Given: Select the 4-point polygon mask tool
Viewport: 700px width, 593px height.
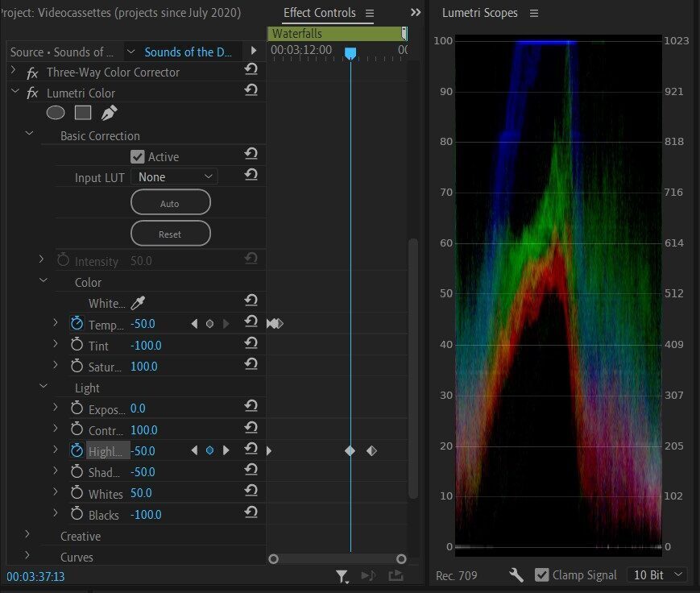Looking at the screenshot, I should pyautogui.click(x=83, y=113).
